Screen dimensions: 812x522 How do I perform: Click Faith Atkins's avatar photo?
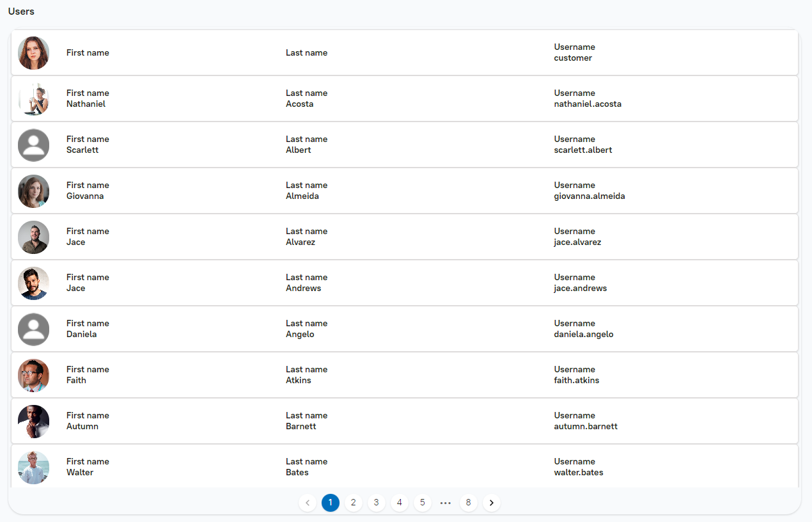tap(33, 375)
